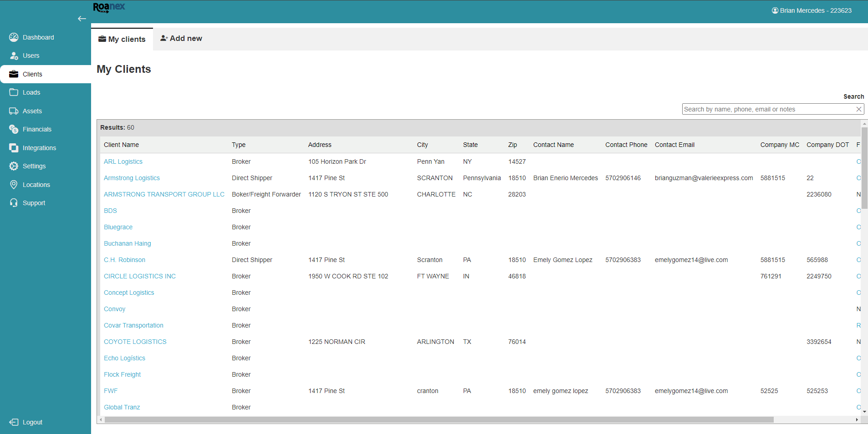The height and width of the screenshot is (434, 868).
Task: Click the Assets truck icon
Action: tap(14, 111)
